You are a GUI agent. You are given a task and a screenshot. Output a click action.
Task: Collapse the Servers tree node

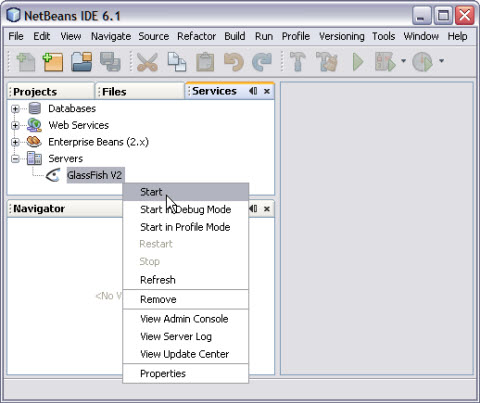15,159
